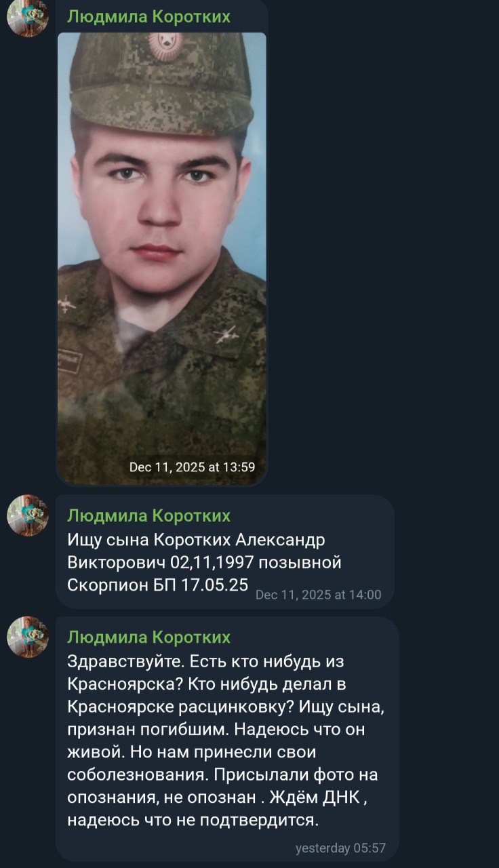Screen dimensions: 499x868
Task: Click the line 'надеюсь что не подтвердится'
Action: click(x=193, y=821)
